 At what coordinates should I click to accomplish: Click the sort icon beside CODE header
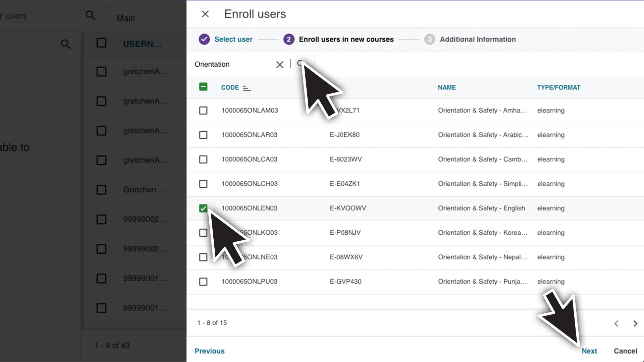click(247, 88)
